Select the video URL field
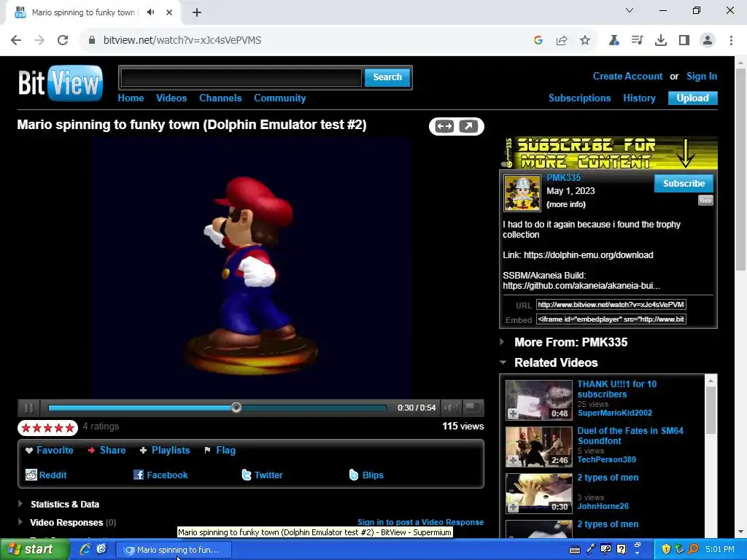Image resolution: width=747 pixels, height=560 pixels. click(611, 304)
